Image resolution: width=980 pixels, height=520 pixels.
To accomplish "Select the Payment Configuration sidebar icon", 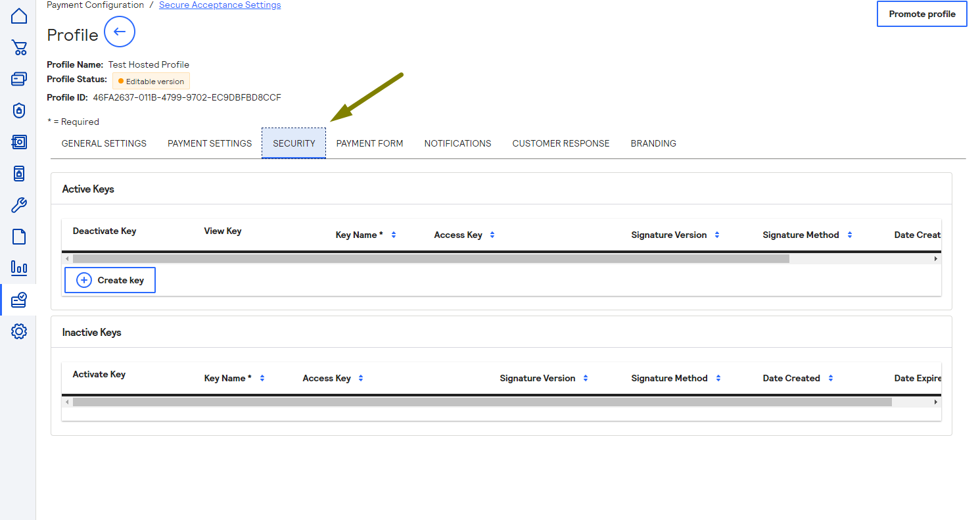I will [19, 299].
